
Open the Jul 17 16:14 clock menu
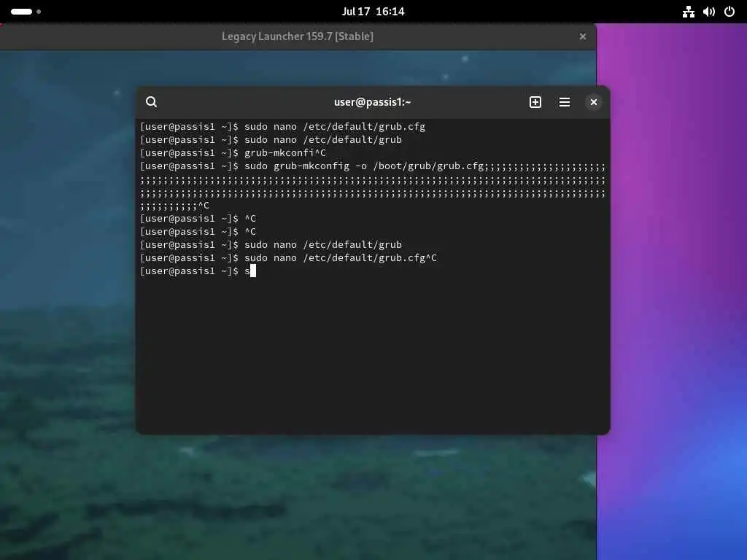373,12
